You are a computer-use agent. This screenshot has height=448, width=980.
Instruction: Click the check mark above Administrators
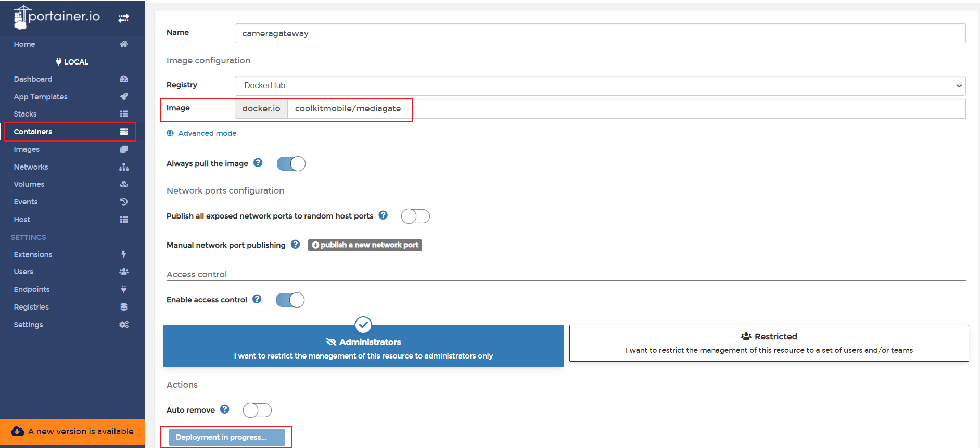(363, 325)
